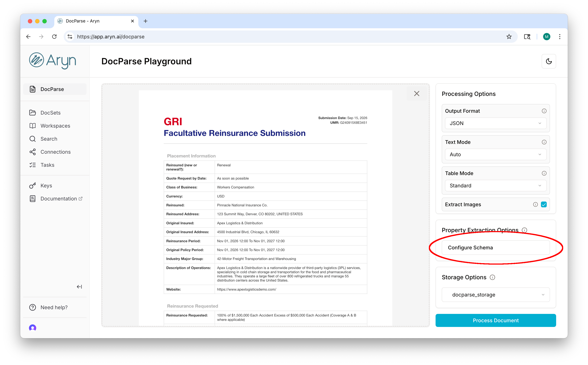Open the dark mode toggle icon
Screen dimensions: 588x365
pos(549,61)
